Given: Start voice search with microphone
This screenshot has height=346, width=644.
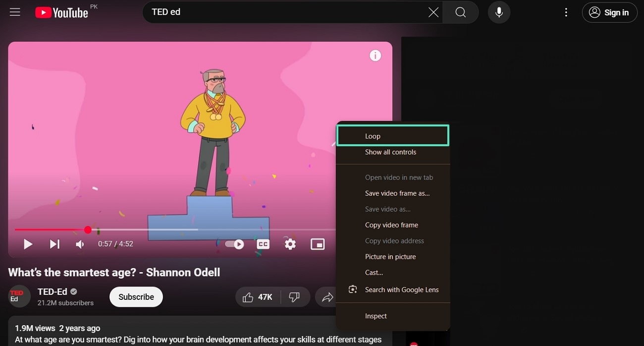Looking at the screenshot, I should pos(499,12).
